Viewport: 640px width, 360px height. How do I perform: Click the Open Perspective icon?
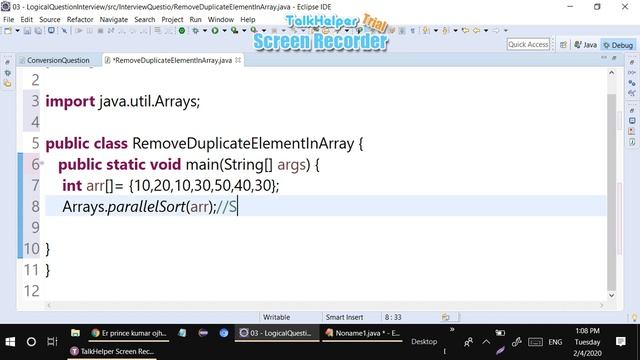click(563, 45)
